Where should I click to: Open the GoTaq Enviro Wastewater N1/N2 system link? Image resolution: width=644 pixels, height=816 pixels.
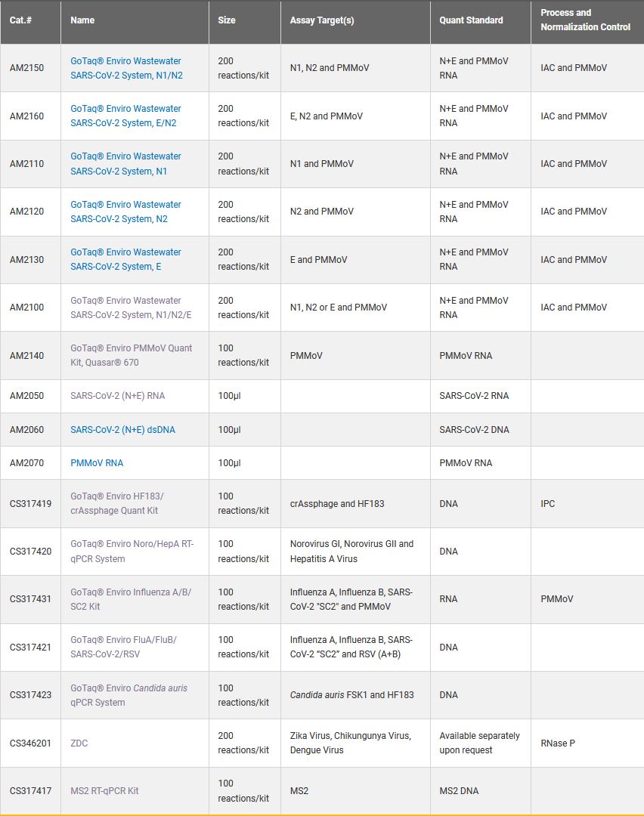[126, 68]
